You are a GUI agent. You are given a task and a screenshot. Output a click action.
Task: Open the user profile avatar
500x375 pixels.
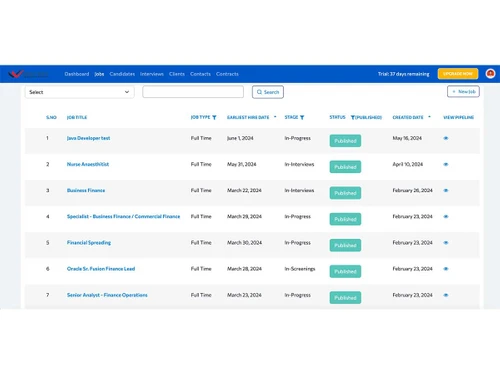click(490, 74)
